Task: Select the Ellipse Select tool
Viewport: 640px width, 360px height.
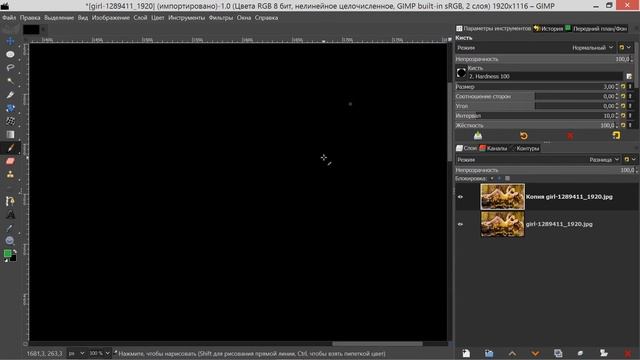Action: 10,54
